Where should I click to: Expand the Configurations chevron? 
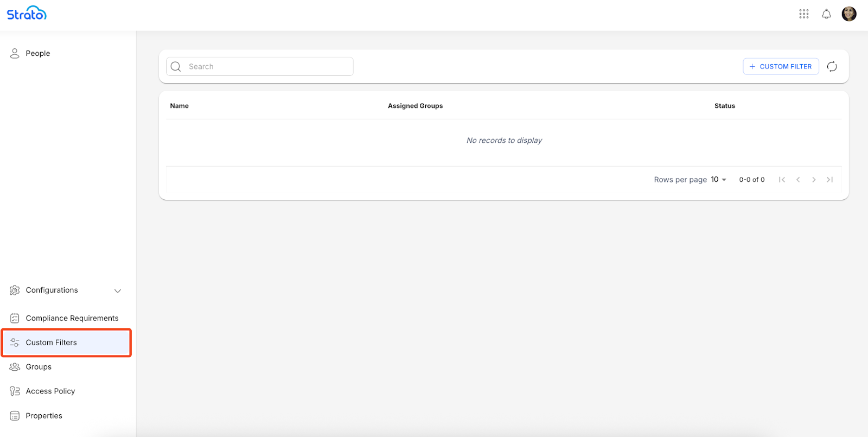point(117,290)
